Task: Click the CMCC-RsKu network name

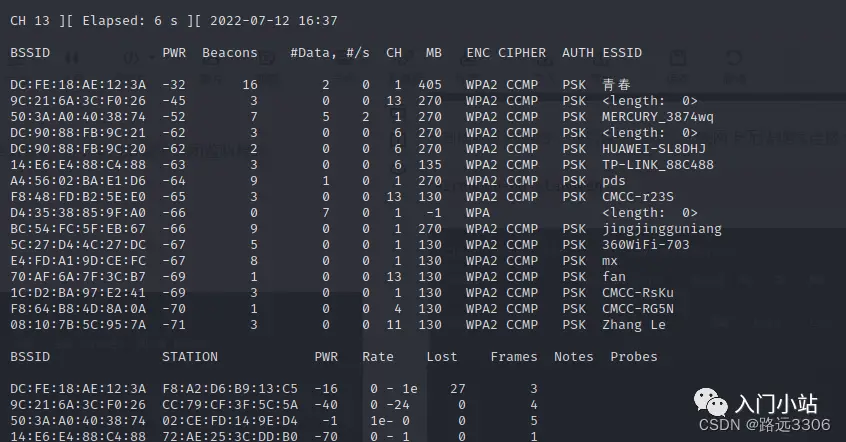Action: coord(638,292)
